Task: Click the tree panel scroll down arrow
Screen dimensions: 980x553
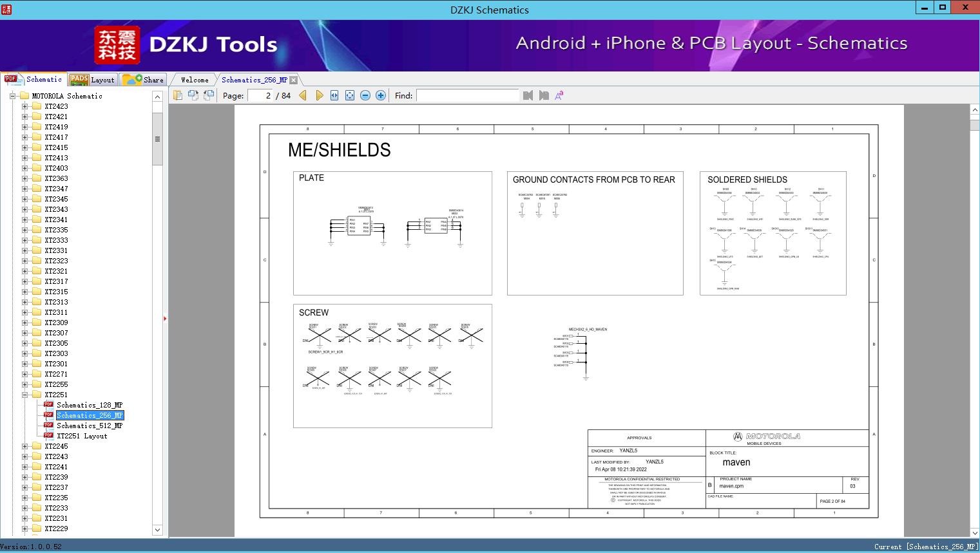Action: point(157,530)
